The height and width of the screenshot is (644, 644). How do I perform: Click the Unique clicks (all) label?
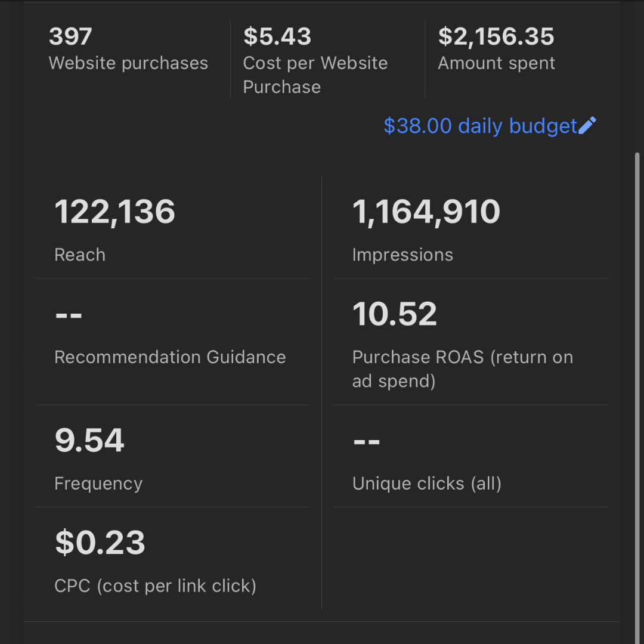426,484
